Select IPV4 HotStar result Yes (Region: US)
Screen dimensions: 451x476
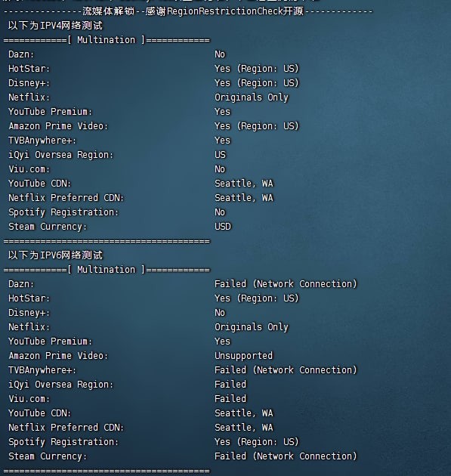click(257, 69)
